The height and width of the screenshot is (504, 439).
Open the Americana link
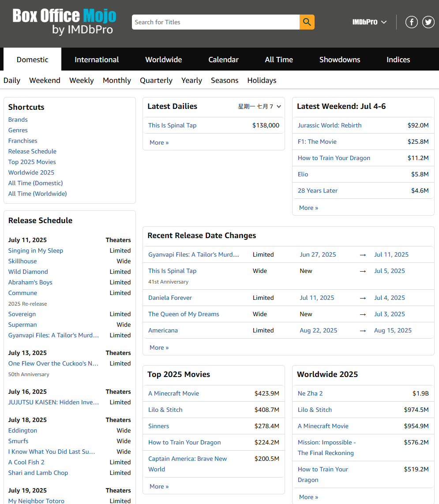pyautogui.click(x=163, y=330)
